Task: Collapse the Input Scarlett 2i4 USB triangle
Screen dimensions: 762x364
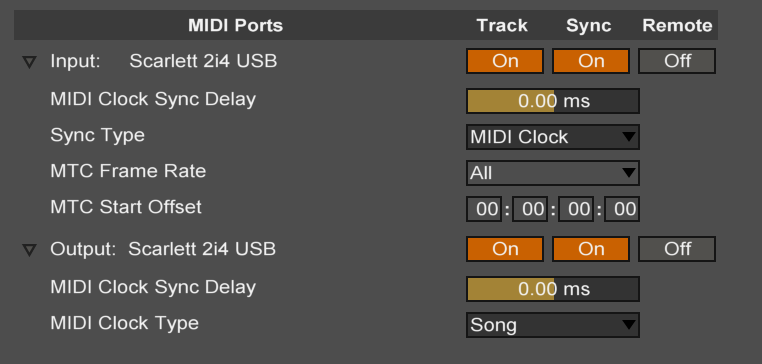Action: [x=30, y=62]
